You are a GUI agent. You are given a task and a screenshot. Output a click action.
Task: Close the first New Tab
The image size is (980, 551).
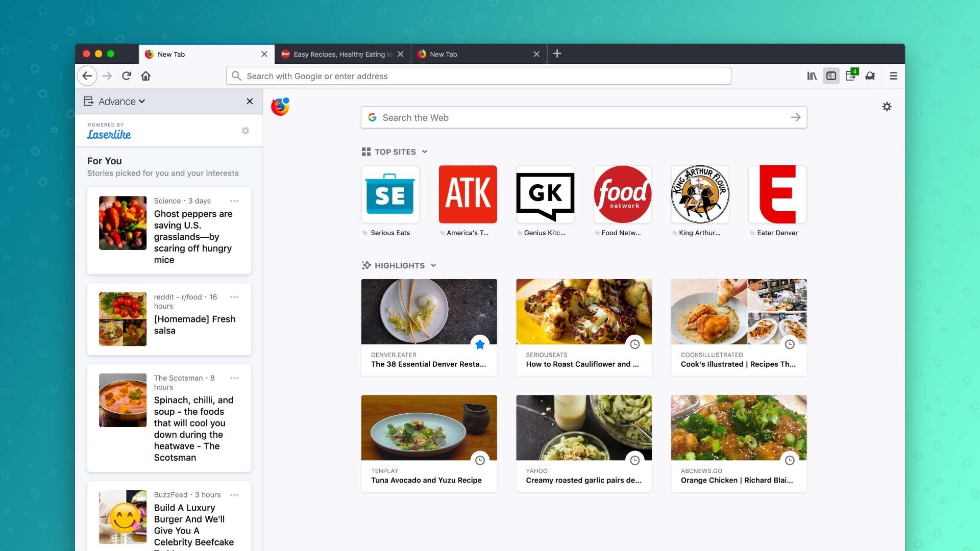[264, 54]
